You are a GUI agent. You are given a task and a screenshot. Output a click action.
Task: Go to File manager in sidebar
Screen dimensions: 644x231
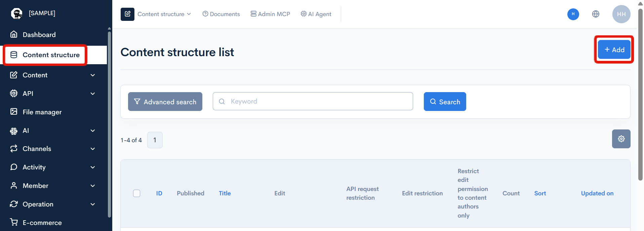(42, 112)
